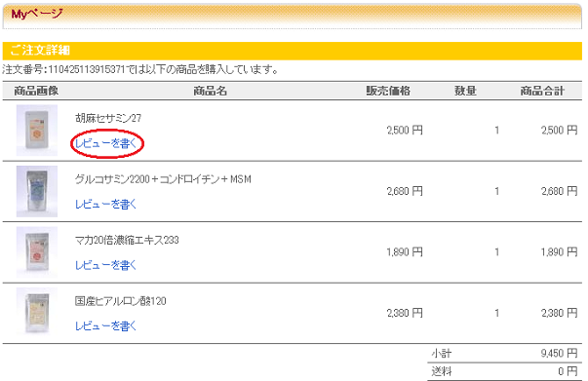Open review link for グルコサミン2200 product
Viewport: 588px width, 381px height.
(105, 205)
